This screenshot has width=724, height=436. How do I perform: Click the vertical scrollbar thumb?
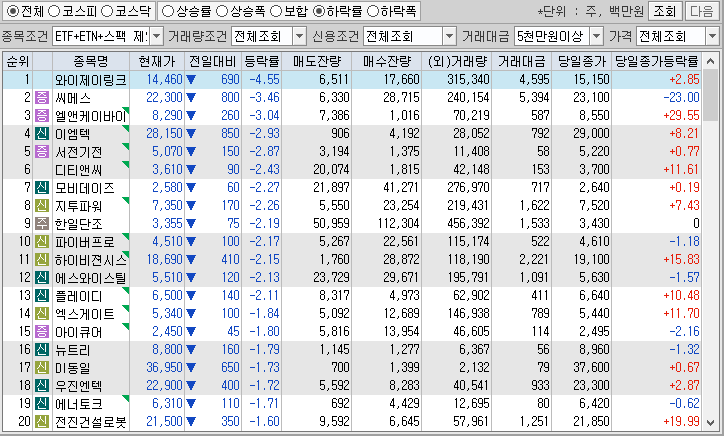click(x=711, y=96)
